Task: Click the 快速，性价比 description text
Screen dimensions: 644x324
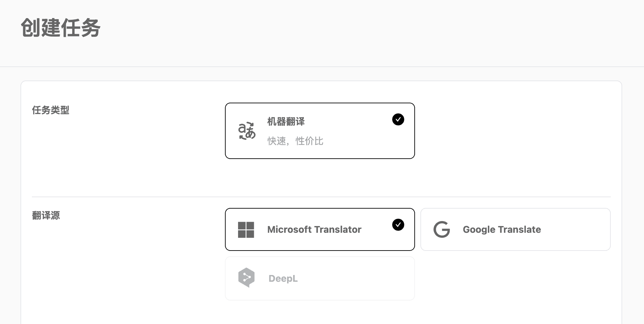Action: (295, 141)
